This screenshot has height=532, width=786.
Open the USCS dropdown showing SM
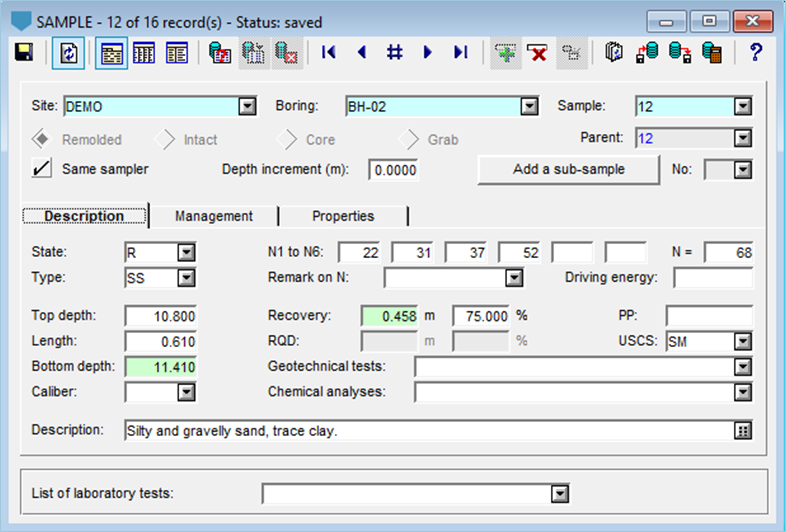pos(743,341)
